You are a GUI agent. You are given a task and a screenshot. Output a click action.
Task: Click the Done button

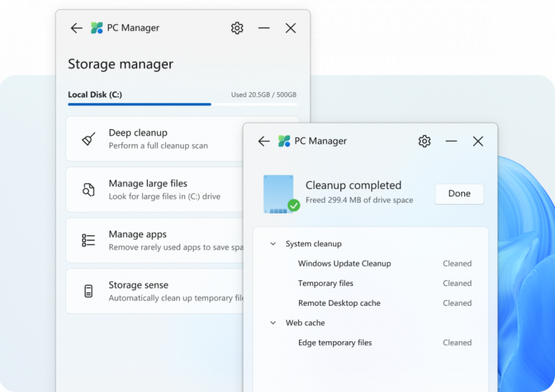(459, 194)
